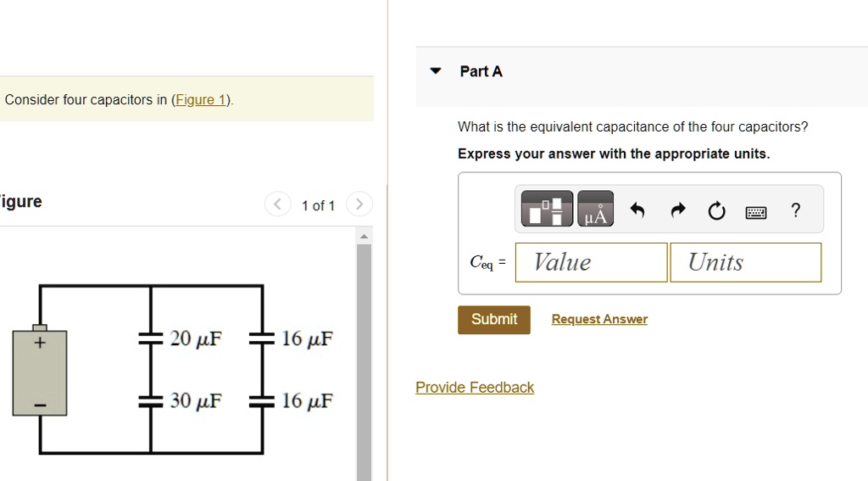This screenshot has width=868, height=481.
Task: Open the Provide Feedback link
Action: [x=475, y=388]
